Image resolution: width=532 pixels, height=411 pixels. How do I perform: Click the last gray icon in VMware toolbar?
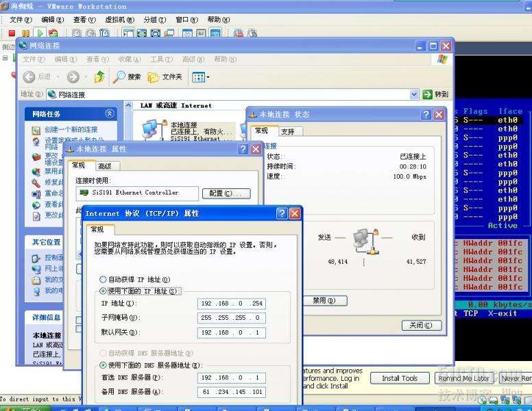click(x=252, y=34)
